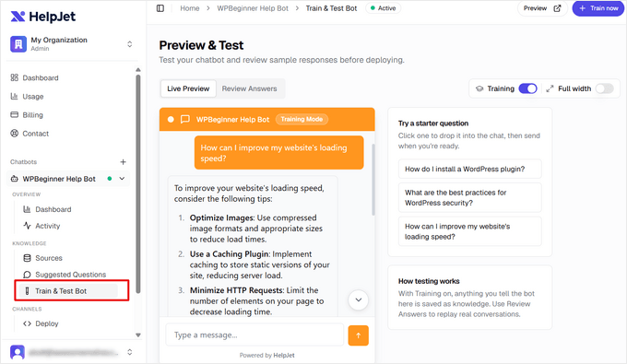Enable the Full width toggle
This screenshot has height=364, width=627.
pyautogui.click(x=604, y=88)
